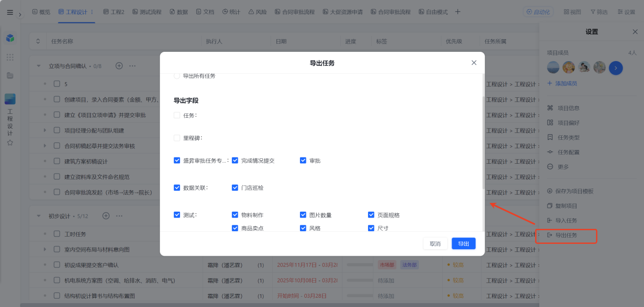
Task: Click the cube app logo in sidebar
Action: click(10, 38)
